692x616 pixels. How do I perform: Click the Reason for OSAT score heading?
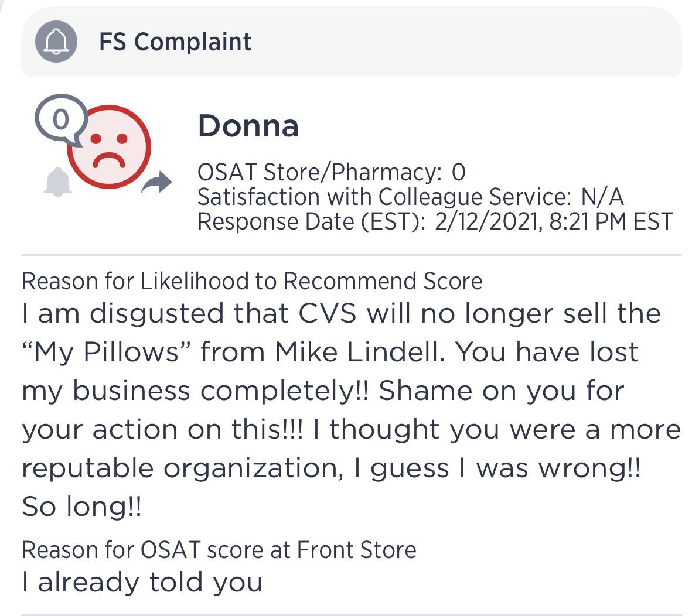(219, 550)
